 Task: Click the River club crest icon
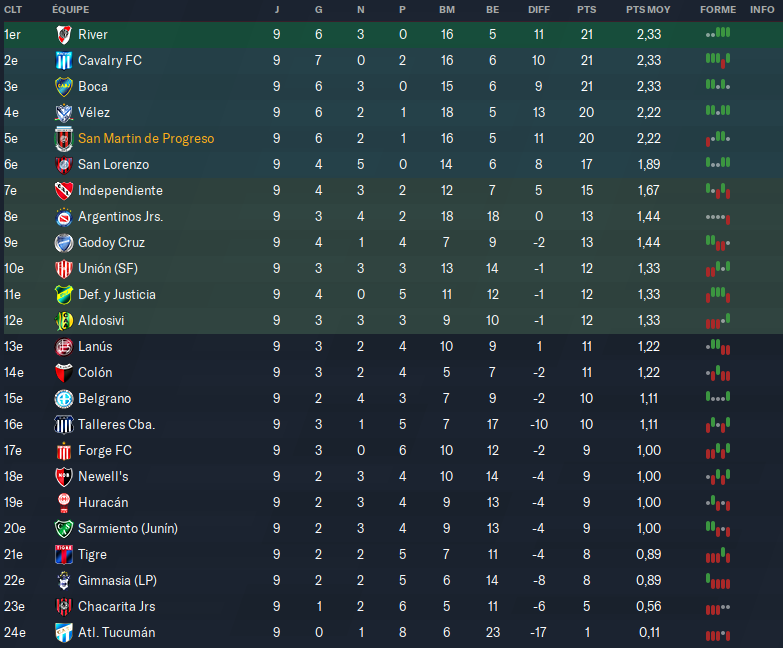(64, 35)
